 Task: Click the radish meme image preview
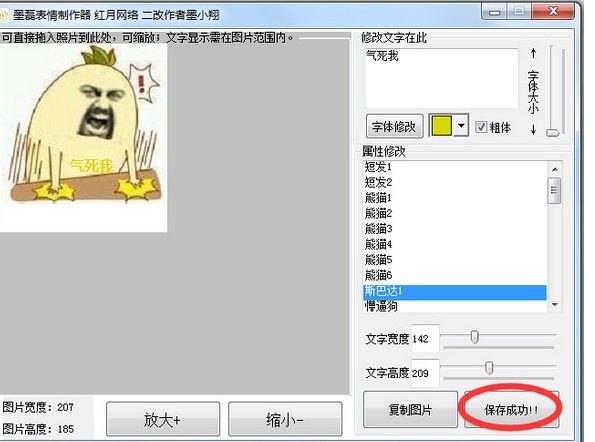click(83, 138)
